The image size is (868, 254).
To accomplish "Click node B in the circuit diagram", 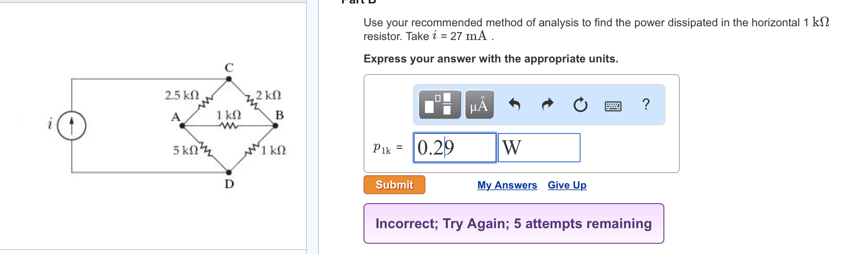I will (275, 126).
